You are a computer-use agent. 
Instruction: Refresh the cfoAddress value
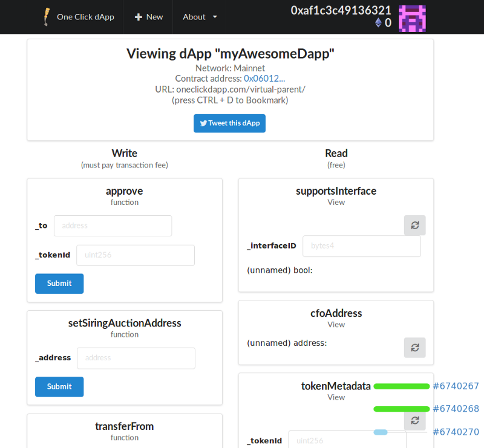(x=414, y=348)
